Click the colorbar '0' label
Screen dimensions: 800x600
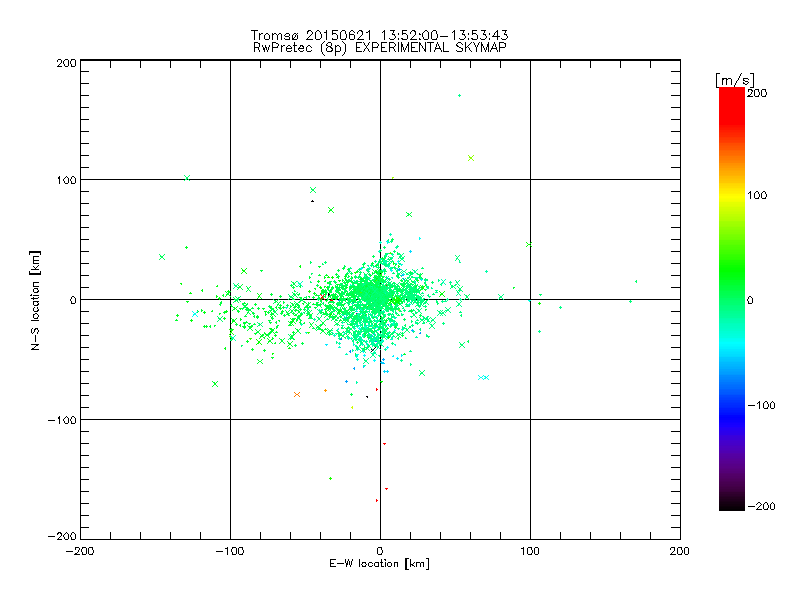click(x=750, y=300)
